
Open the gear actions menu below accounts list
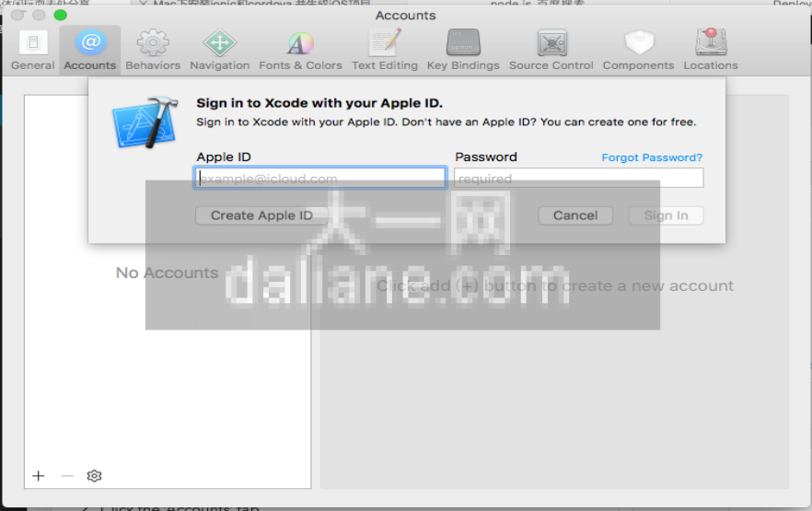[x=94, y=476]
